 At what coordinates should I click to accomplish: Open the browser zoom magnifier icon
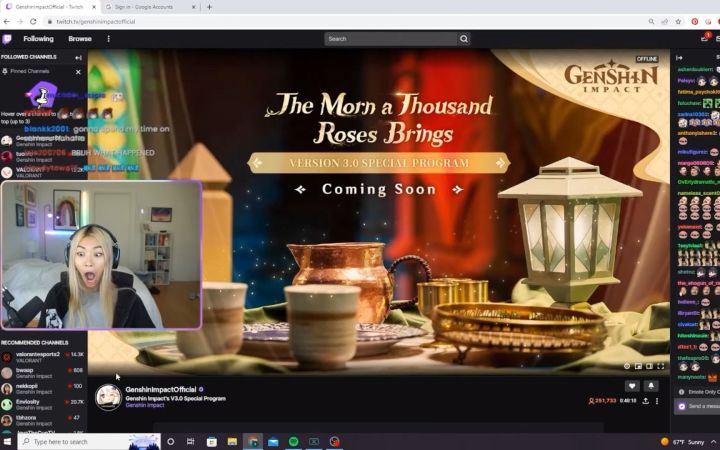[651, 22]
